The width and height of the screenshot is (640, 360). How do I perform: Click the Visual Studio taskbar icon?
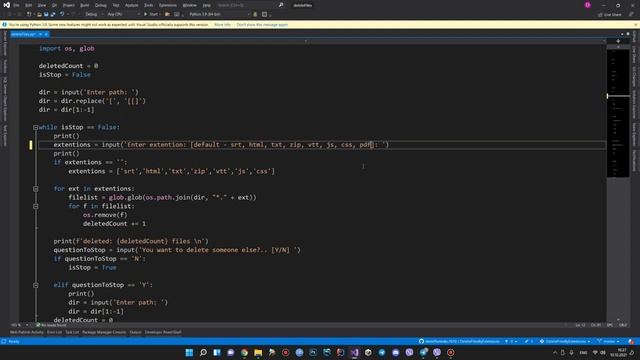point(354,352)
